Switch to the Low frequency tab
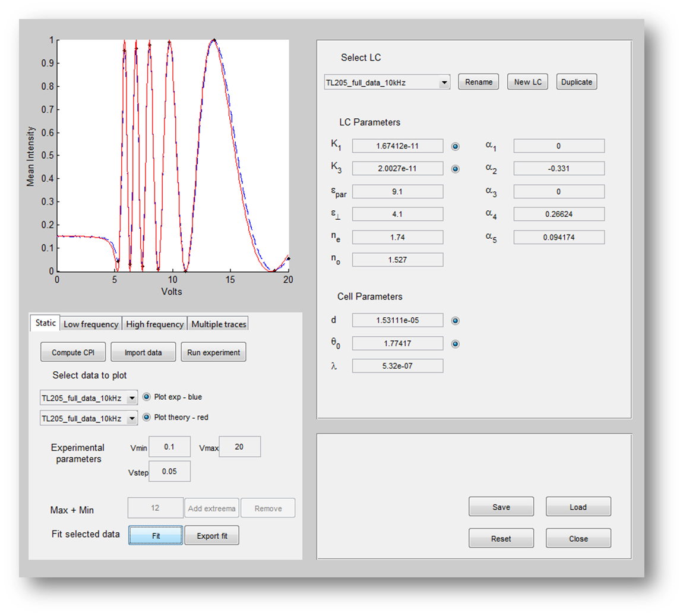683x616 pixels. [91, 324]
